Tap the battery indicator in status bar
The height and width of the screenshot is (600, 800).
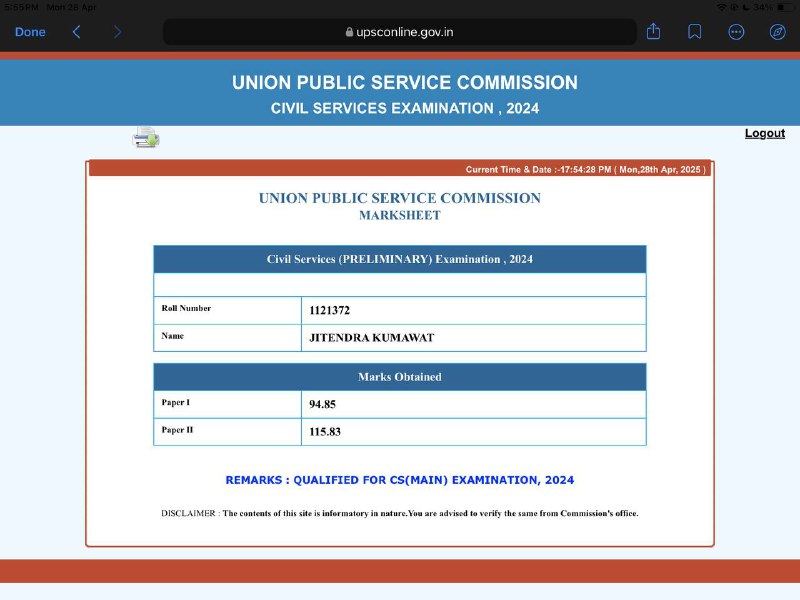pos(786,7)
